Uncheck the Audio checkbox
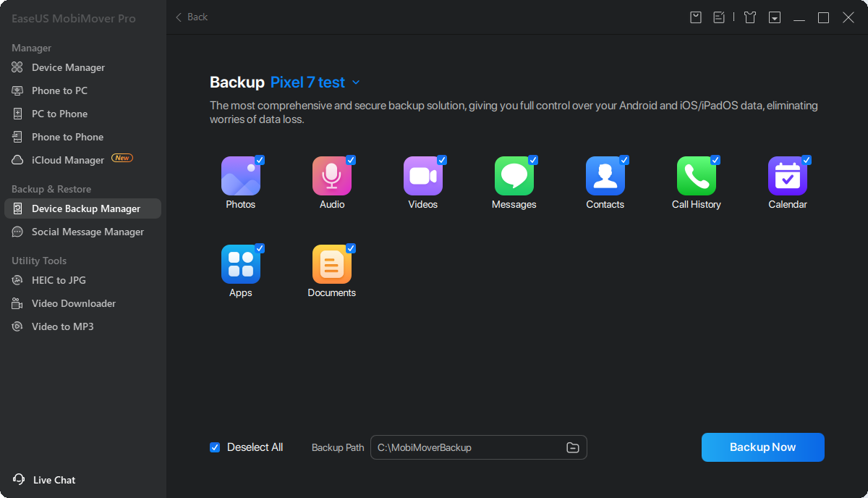 pos(351,160)
